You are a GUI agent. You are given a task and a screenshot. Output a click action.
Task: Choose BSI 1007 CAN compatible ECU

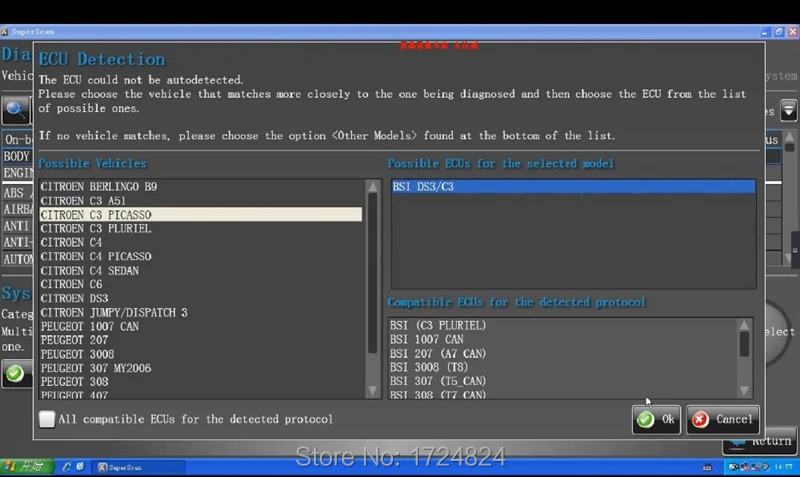[x=562, y=339]
